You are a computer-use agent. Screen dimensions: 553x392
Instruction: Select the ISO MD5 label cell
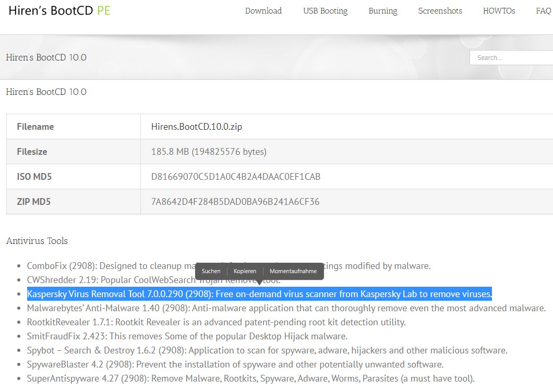click(x=74, y=177)
